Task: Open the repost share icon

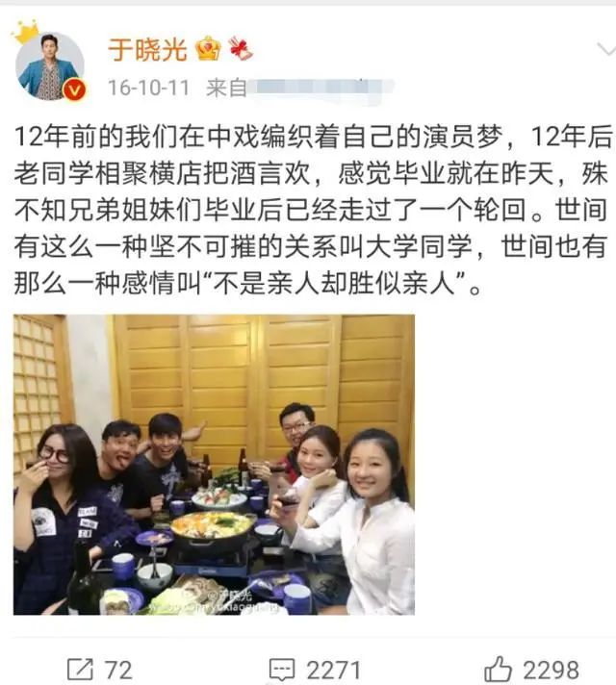Action: click(x=81, y=670)
